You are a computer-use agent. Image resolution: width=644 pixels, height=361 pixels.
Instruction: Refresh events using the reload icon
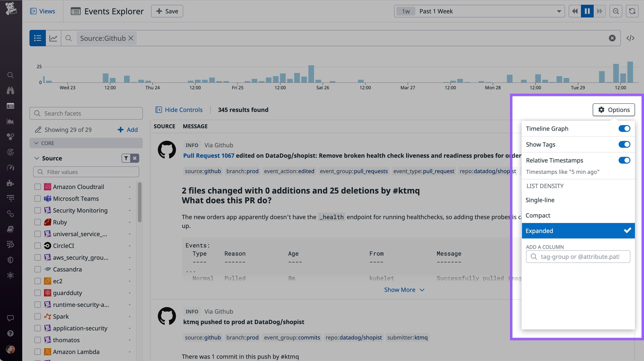[x=632, y=11]
